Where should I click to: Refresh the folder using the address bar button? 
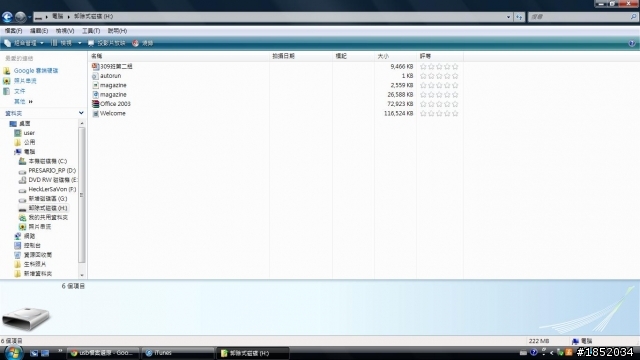pos(519,17)
